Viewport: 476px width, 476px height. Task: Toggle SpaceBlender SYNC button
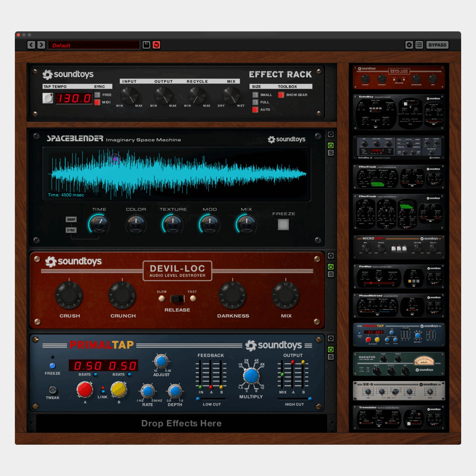71,230
